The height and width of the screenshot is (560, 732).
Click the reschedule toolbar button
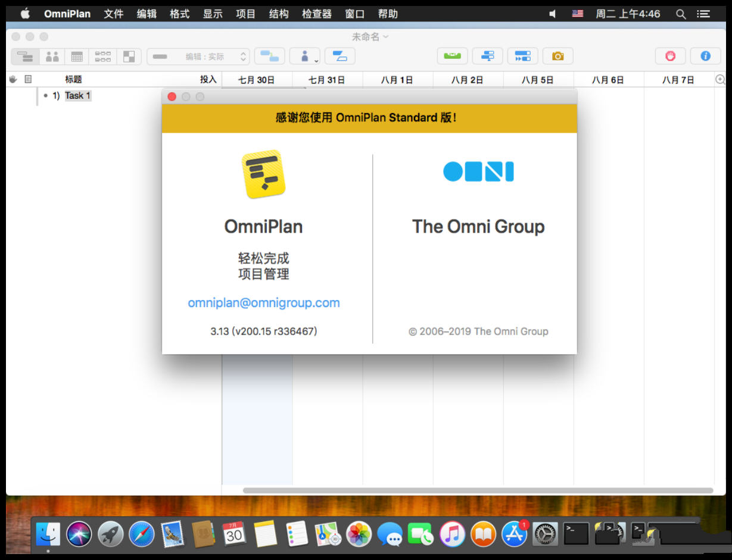click(x=523, y=56)
